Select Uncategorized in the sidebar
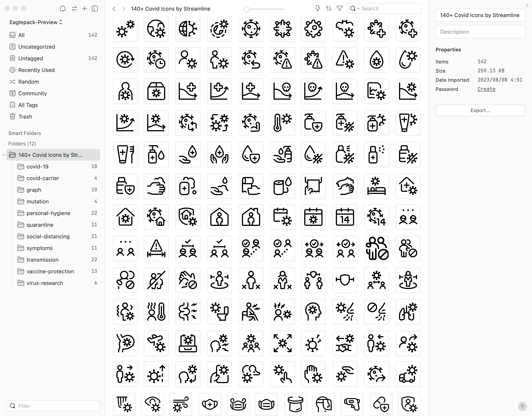 tap(53, 47)
